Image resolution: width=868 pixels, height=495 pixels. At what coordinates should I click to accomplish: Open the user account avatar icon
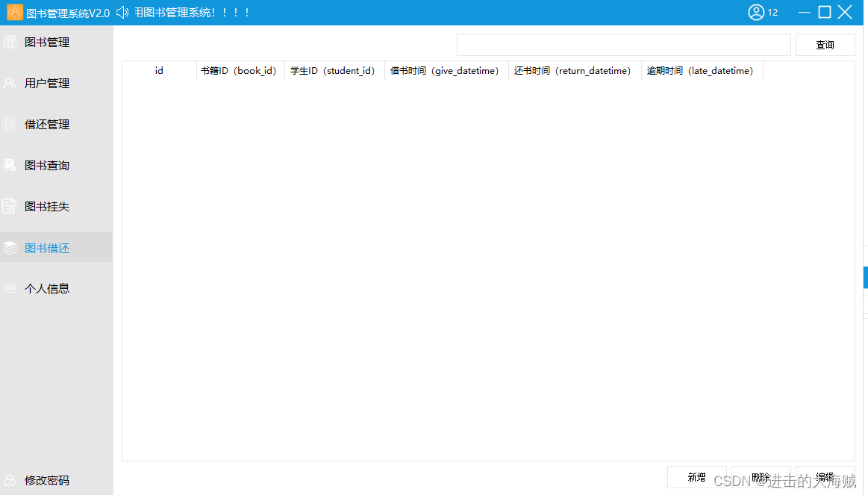(x=755, y=12)
